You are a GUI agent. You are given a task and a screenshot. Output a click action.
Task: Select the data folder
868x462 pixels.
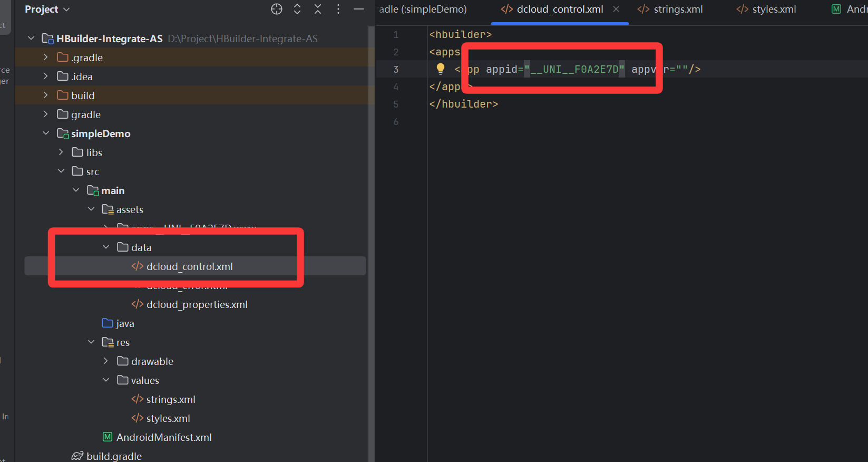click(x=141, y=247)
